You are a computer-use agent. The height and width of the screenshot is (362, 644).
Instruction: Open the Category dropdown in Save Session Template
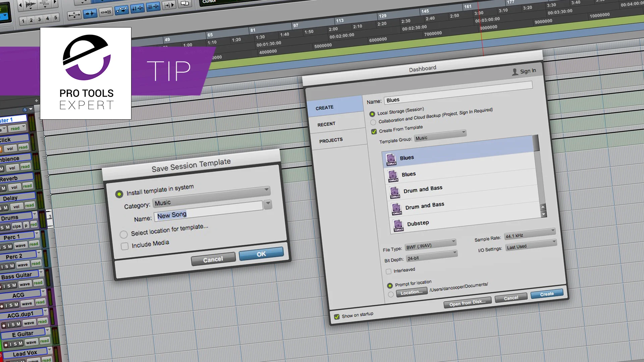(267, 204)
